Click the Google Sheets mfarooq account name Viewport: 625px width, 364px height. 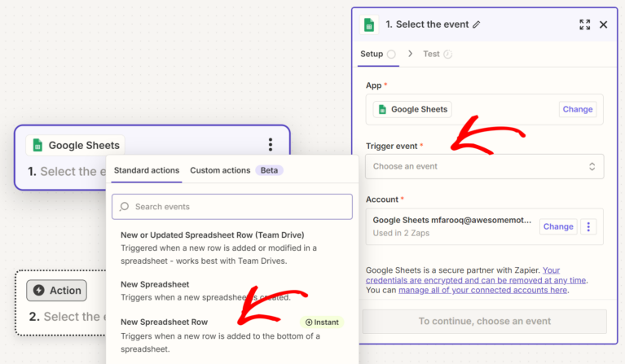[x=452, y=220]
